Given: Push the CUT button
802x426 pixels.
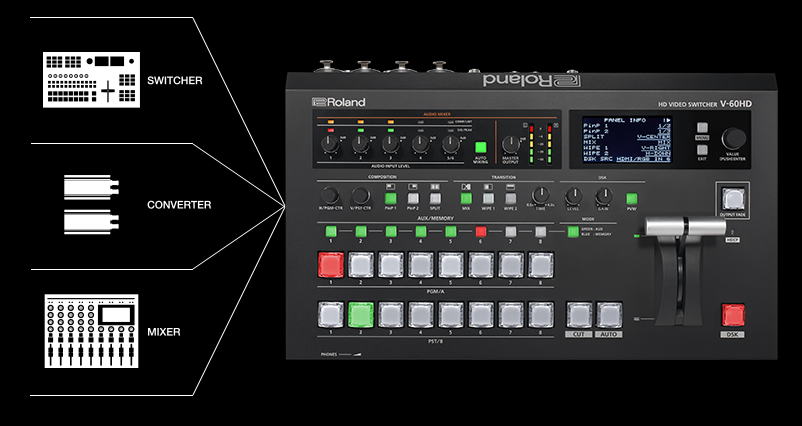Looking at the screenshot, I should coord(580,315).
